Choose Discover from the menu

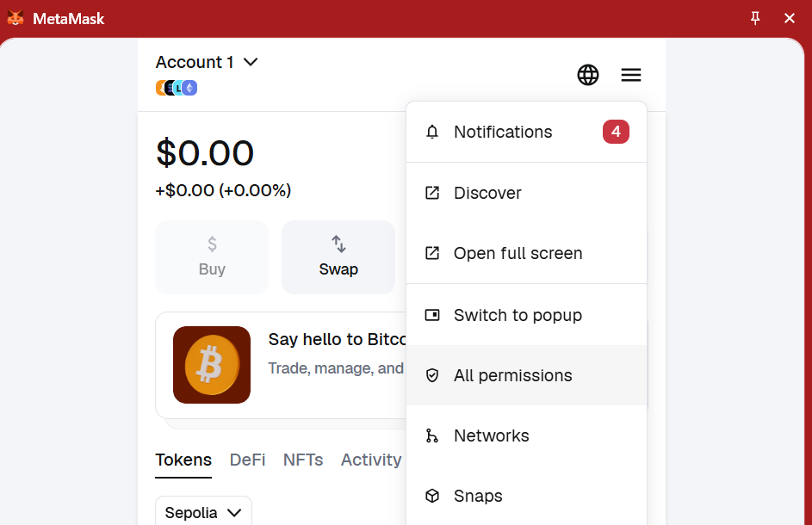coord(526,193)
